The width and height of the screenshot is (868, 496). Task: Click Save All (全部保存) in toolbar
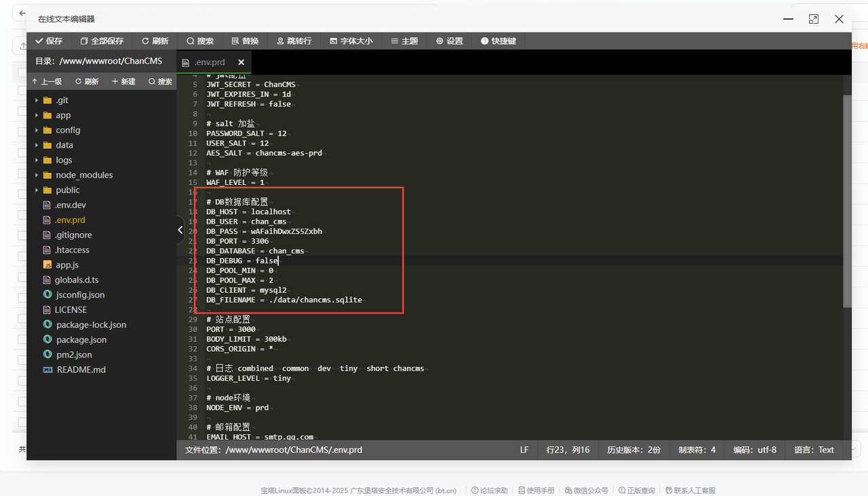[102, 41]
